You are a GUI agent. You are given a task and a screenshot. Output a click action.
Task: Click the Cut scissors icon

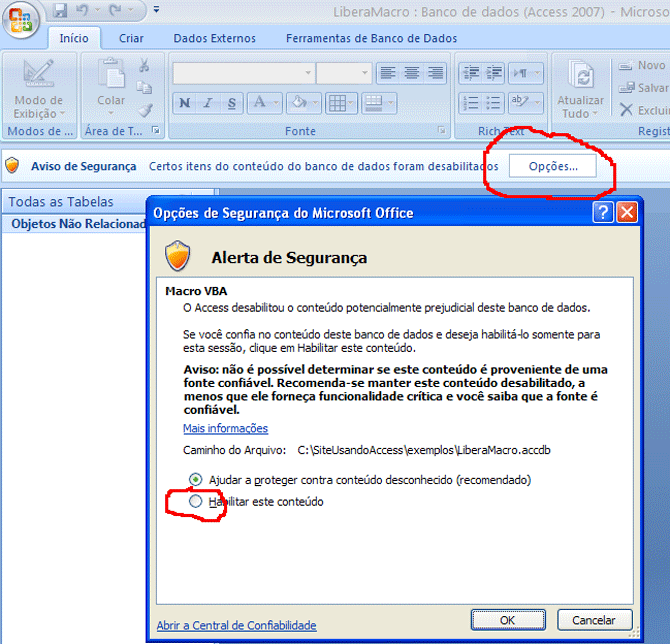coord(144,65)
